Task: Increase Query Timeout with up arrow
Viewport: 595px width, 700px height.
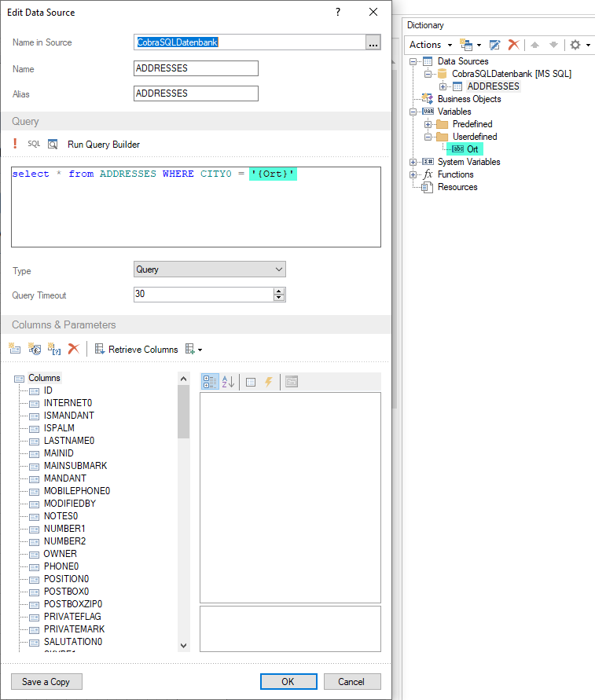Action: click(278, 291)
